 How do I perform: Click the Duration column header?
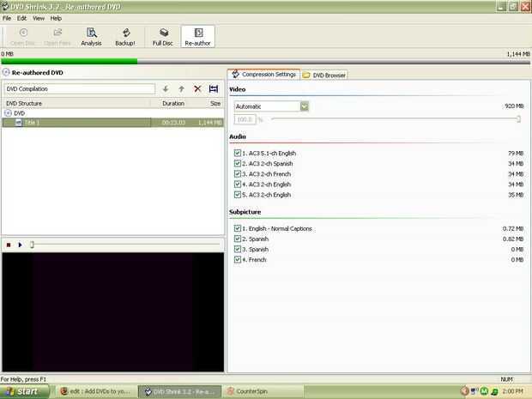(x=173, y=103)
